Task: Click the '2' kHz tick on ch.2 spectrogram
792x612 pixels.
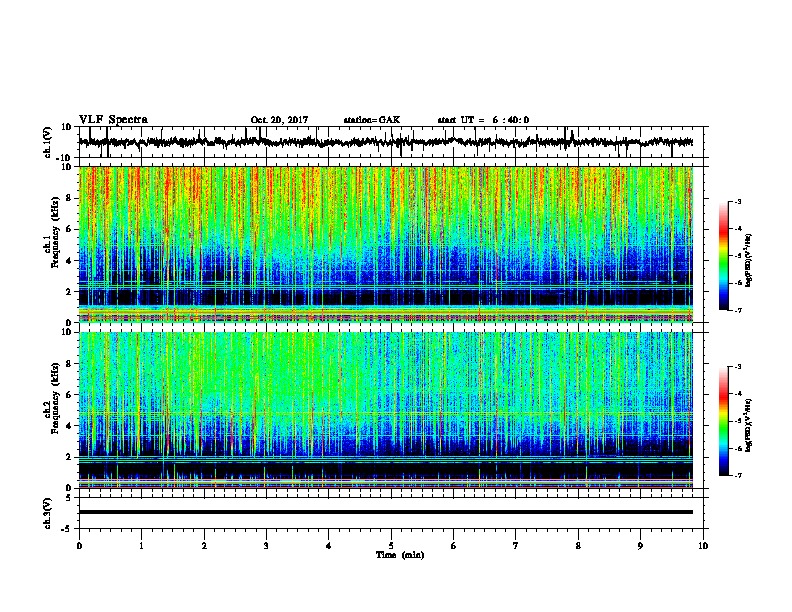Action: [69, 457]
